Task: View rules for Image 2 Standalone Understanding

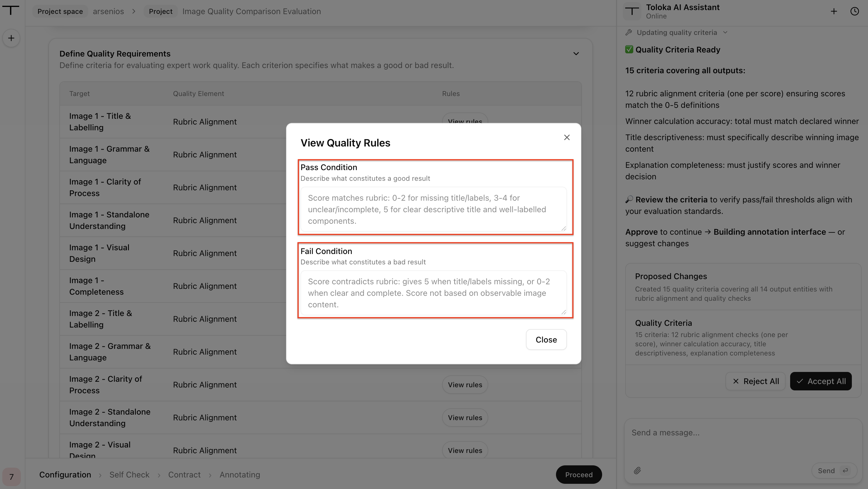Action: 465,417
